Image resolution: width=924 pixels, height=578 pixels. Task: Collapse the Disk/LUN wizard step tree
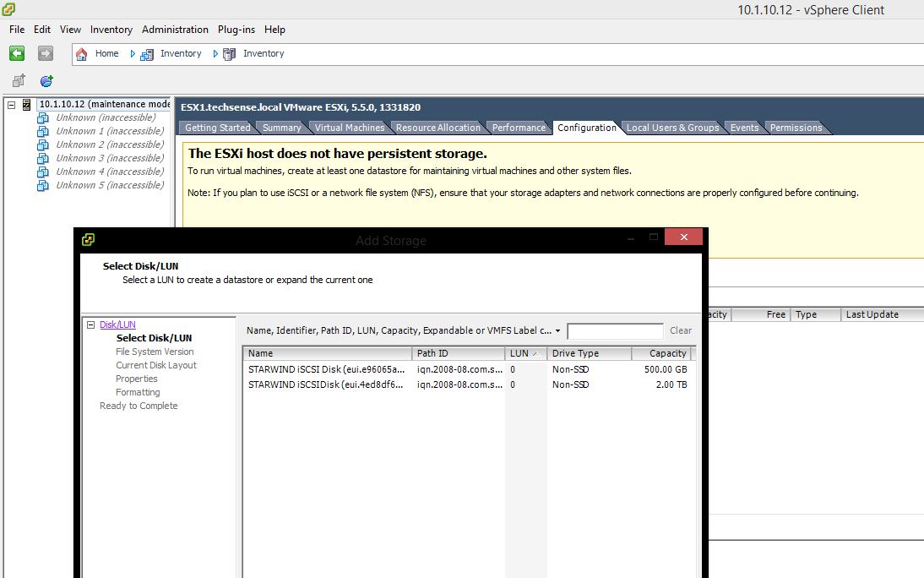click(x=90, y=325)
